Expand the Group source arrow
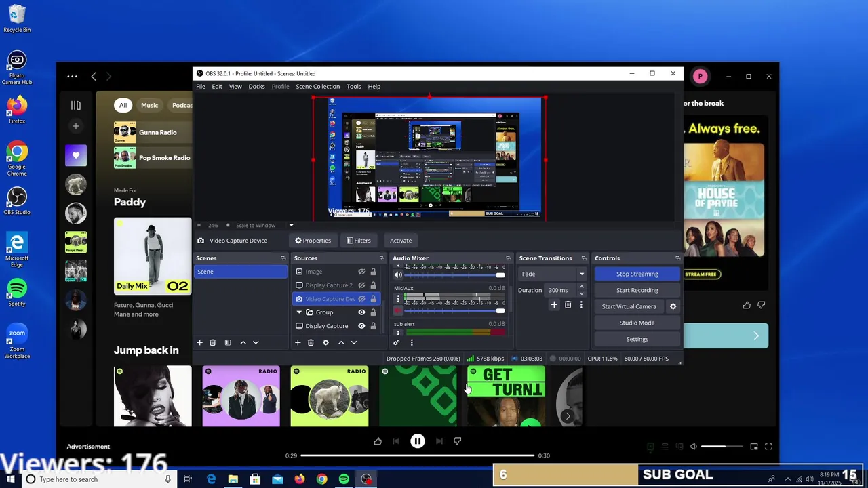The image size is (868, 488). pos(299,312)
